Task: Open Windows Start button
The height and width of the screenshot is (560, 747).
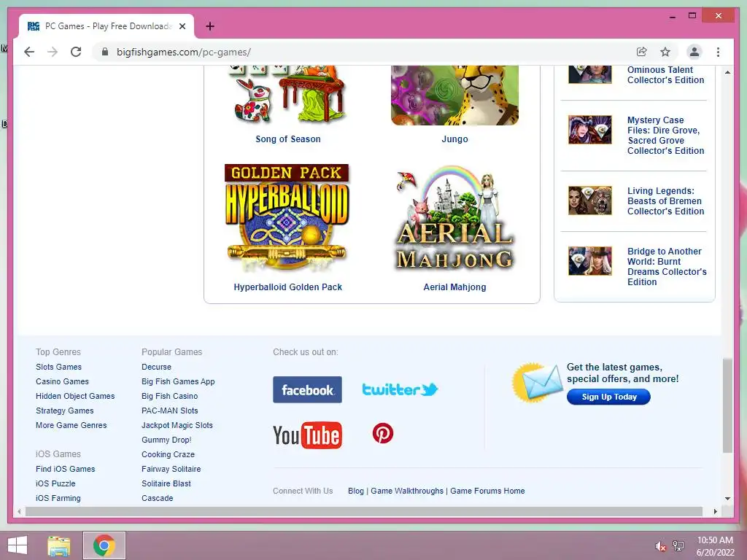Action: point(18,545)
